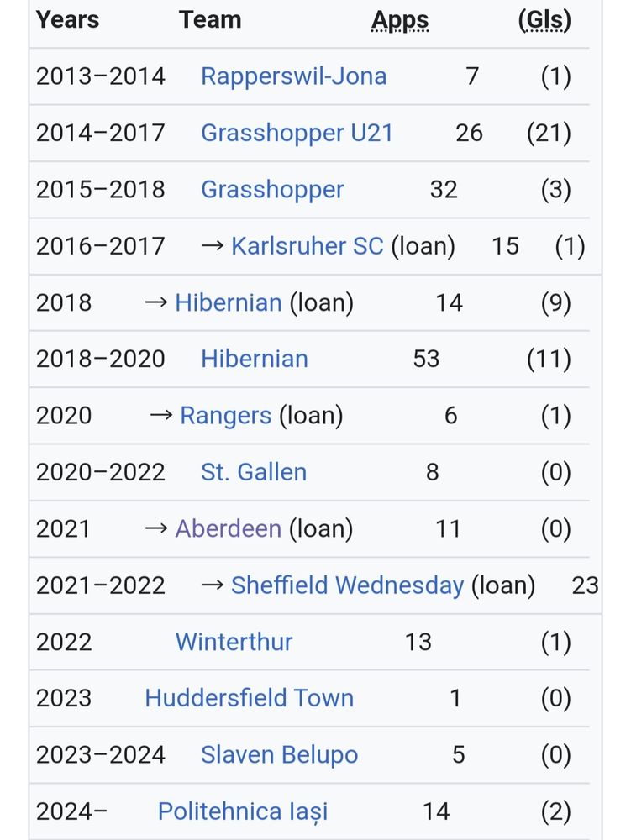This screenshot has width=631, height=840.
Task: Open the Winterthur team link
Action: click(x=234, y=642)
